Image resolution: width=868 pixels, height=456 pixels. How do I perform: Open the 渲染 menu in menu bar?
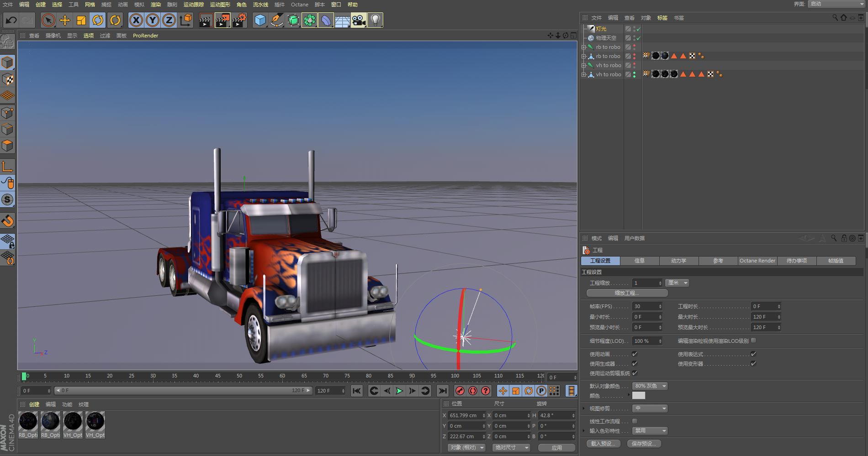(x=156, y=5)
